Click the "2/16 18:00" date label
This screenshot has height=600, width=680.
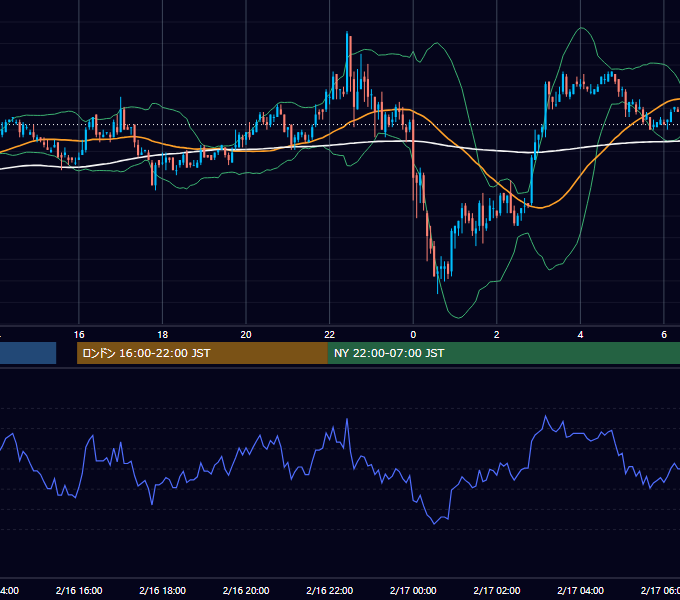(x=162, y=590)
